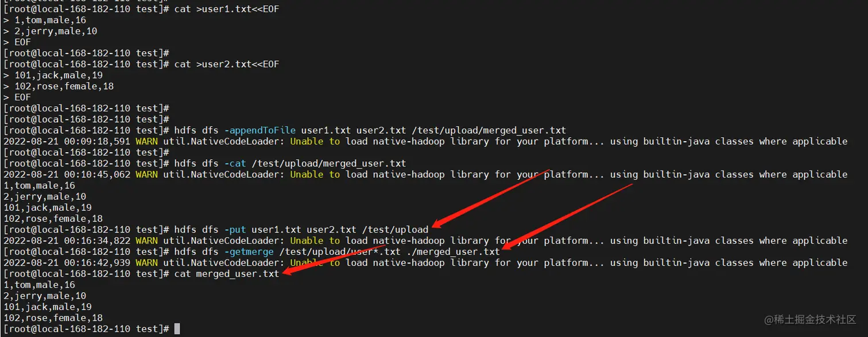Click the hdfs dfs -put command line

click(301, 230)
